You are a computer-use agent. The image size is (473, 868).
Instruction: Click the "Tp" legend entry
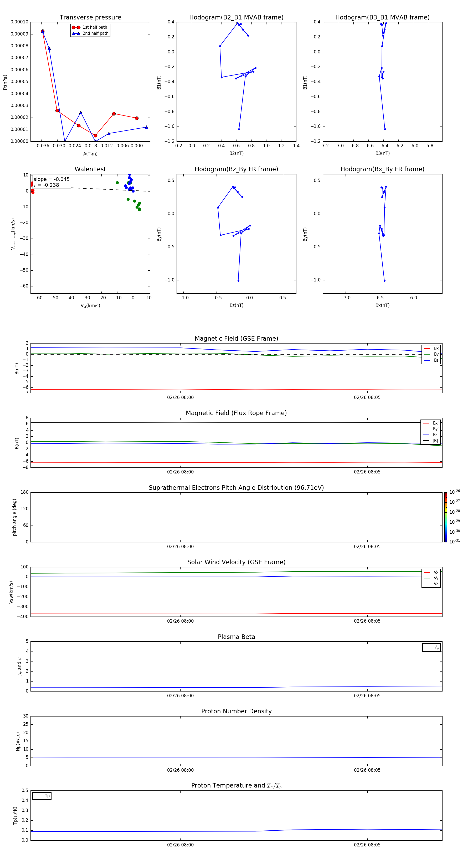click(x=42, y=796)
